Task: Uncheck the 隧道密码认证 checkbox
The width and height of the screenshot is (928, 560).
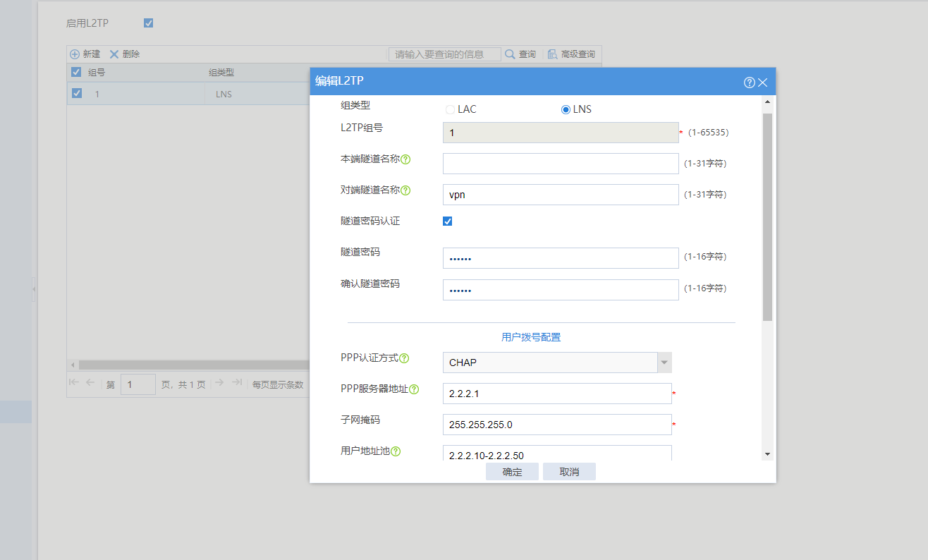Action: coord(447,221)
